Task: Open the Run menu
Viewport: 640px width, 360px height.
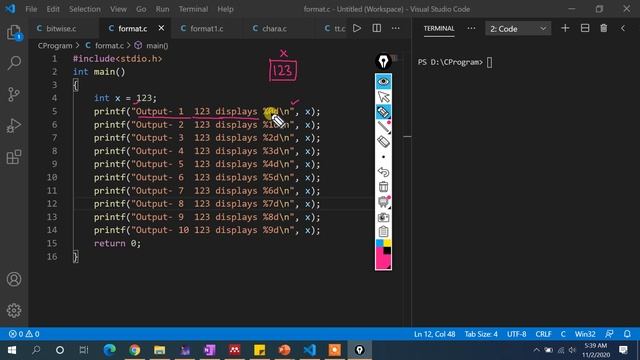Action: [162, 9]
